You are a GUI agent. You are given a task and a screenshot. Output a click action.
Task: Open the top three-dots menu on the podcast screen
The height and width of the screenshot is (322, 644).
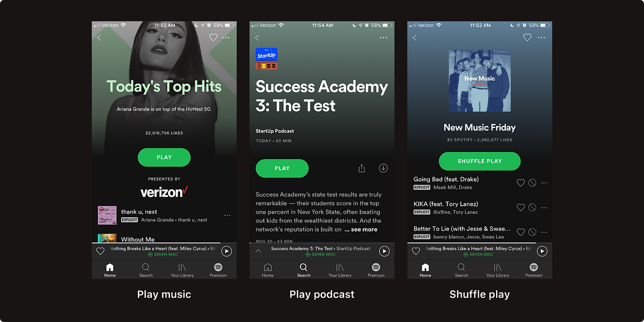click(383, 38)
